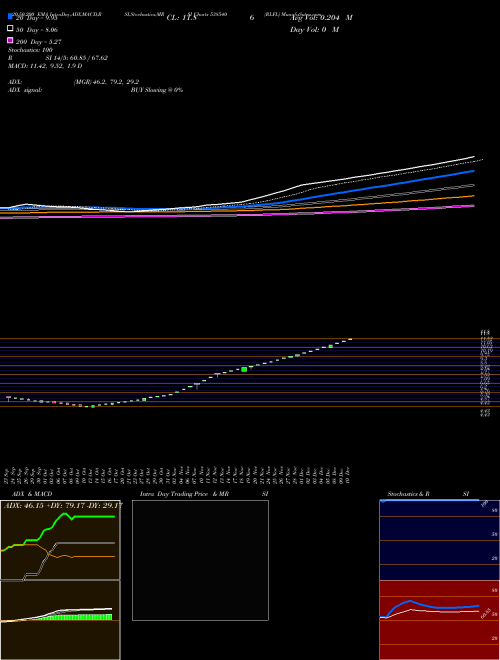Select the '200 Day = 5.27' label
500x660 pixels.
click(x=39, y=42)
